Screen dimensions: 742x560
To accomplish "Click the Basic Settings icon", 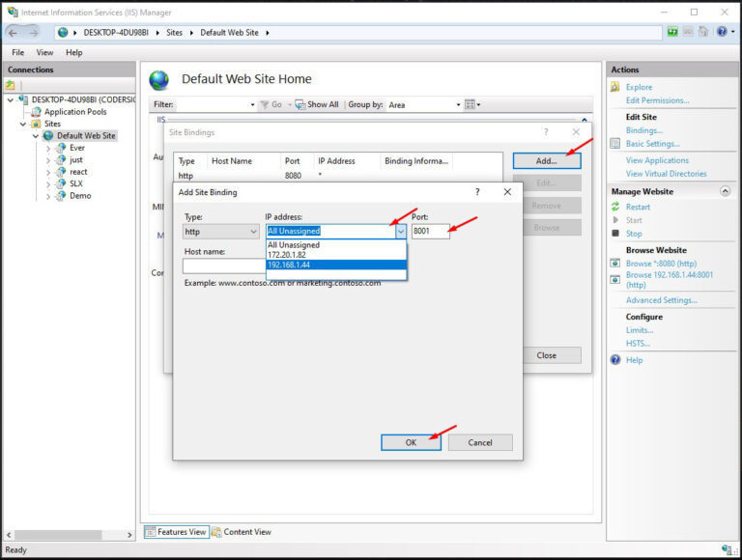I will tap(615, 144).
